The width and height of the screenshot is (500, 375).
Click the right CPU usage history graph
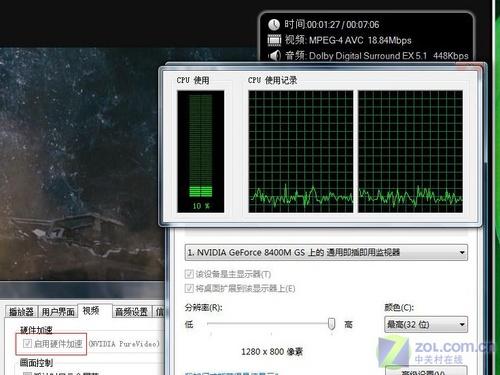[x=410, y=152]
